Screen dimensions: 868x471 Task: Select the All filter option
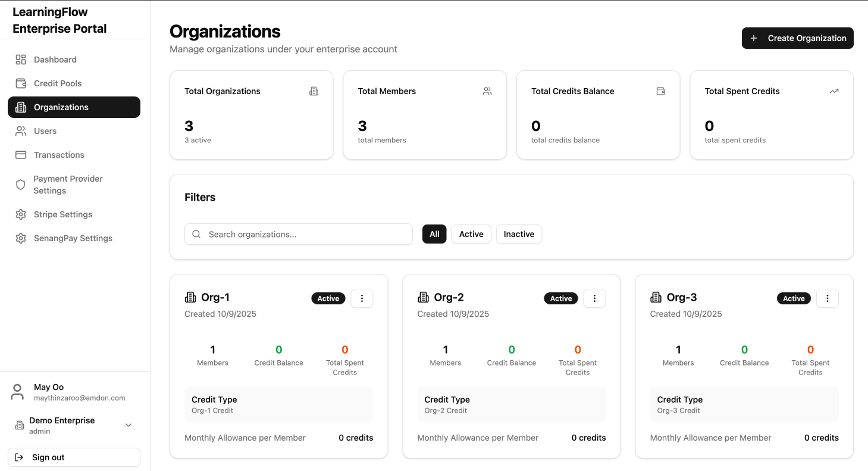pos(434,234)
